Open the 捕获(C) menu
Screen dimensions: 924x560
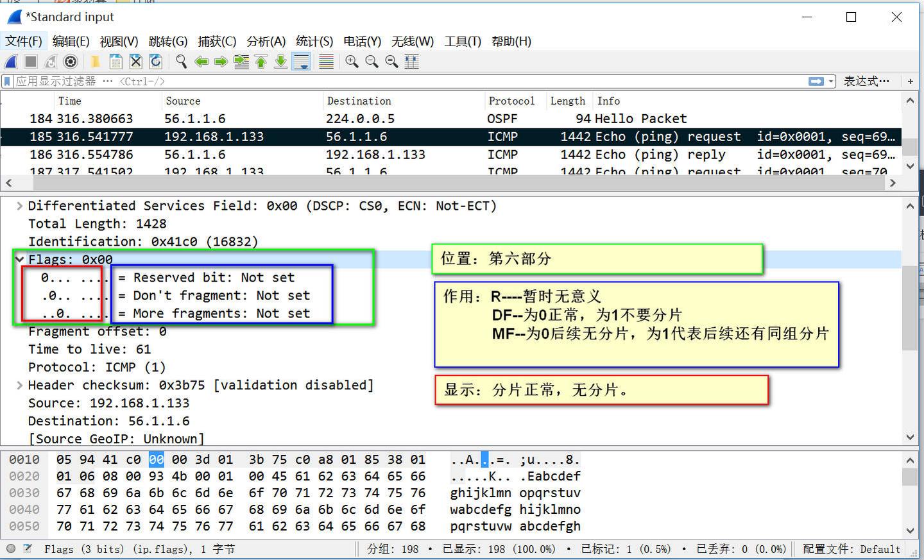click(217, 42)
